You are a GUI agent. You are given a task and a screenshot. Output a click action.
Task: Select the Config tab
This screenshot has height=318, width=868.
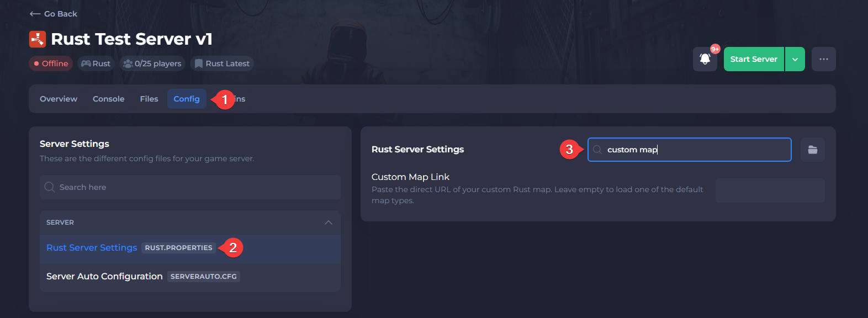tap(187, 99)
